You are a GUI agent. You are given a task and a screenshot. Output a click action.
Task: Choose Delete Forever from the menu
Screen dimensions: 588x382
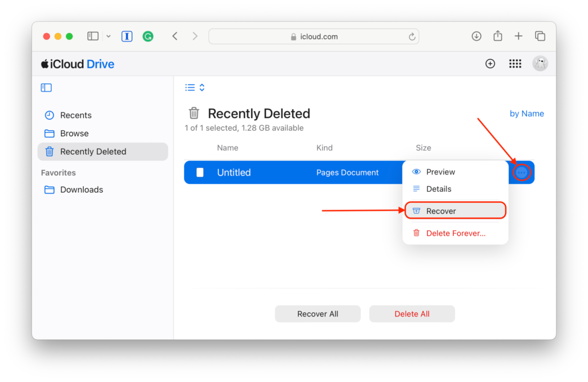pyautogui.click(x=455, y=233)
